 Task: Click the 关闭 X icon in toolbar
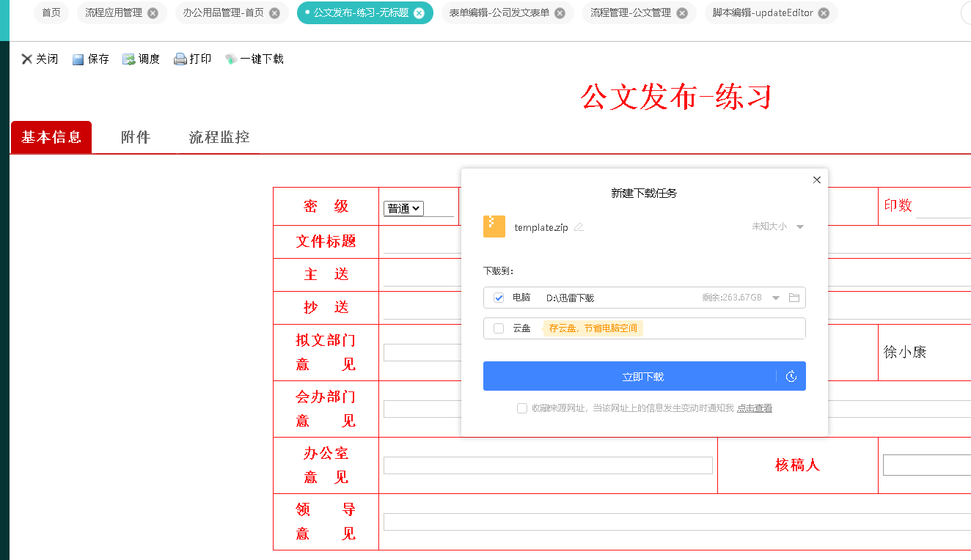[x=27, y=59]
